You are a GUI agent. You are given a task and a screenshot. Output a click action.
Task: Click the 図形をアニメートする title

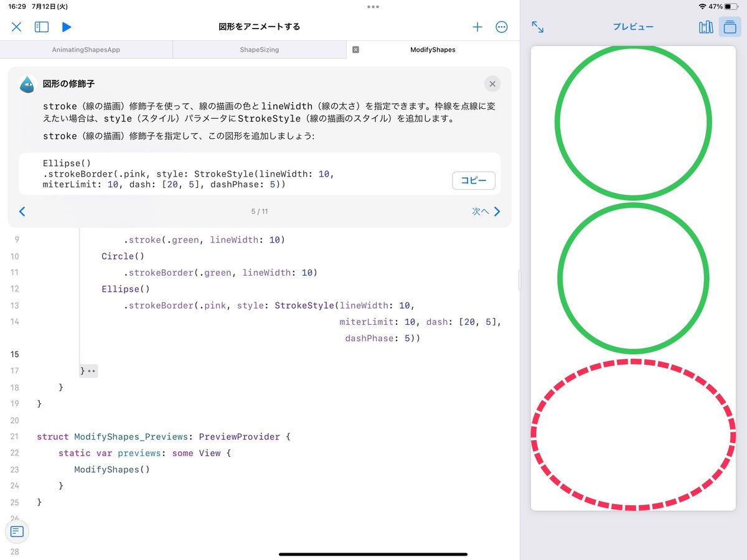tap(259, 27)
